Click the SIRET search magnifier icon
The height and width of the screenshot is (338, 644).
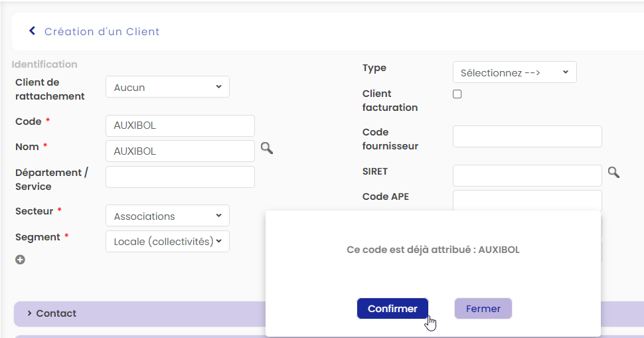[613, 173]
